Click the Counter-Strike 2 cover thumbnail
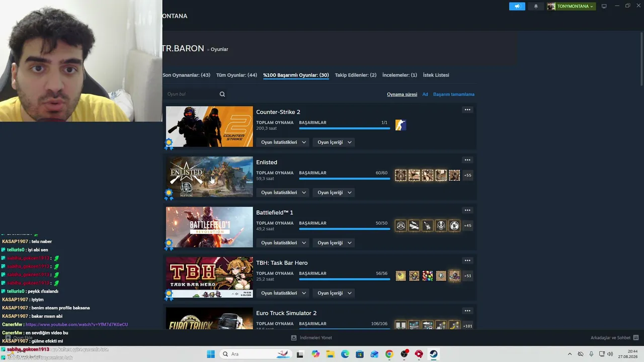Screen dimensions: 644x362 (x=209, y=126)
